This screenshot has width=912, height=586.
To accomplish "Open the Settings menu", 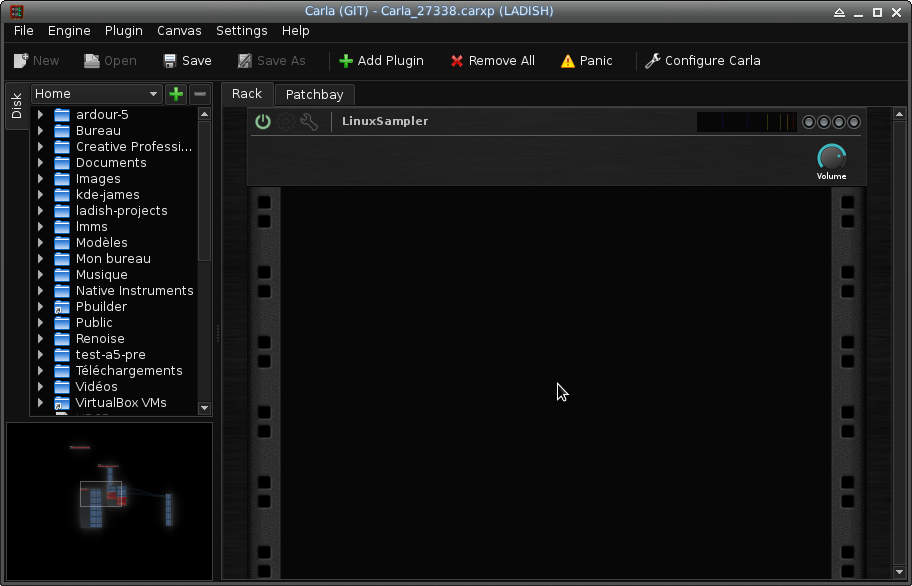I will 241,31.
